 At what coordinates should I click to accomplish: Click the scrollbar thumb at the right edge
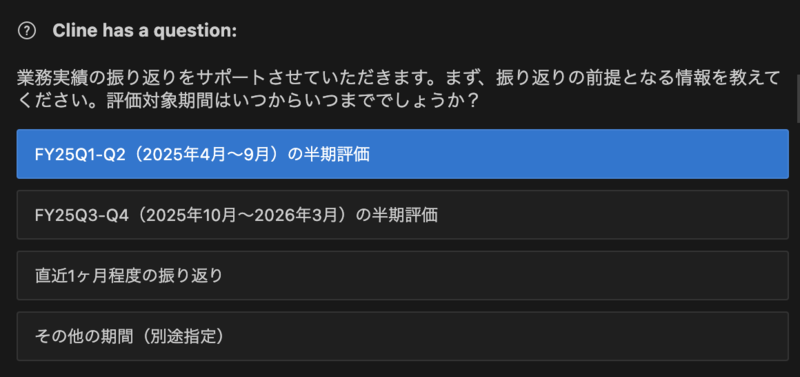(798, 98)
